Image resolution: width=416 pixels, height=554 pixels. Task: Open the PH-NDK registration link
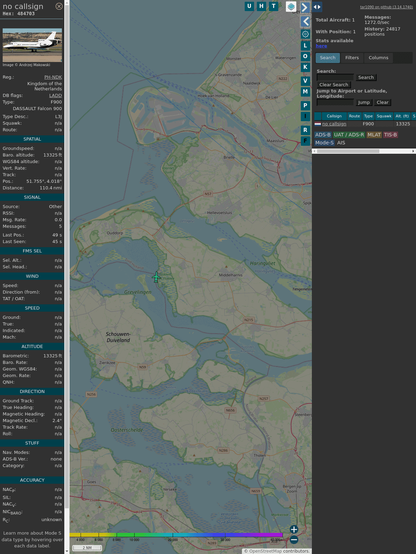pyautogui.click(x=53, y=77)
